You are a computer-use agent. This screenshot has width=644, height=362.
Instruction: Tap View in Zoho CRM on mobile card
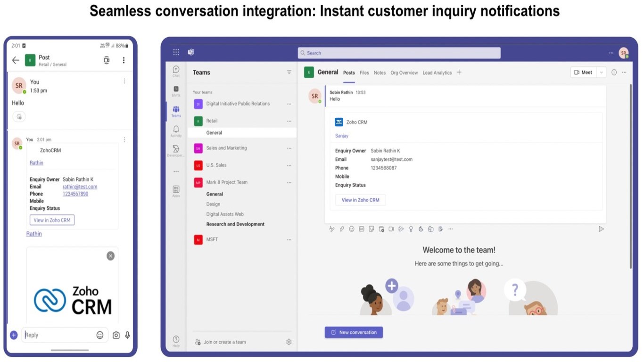(x=52, y=220)
